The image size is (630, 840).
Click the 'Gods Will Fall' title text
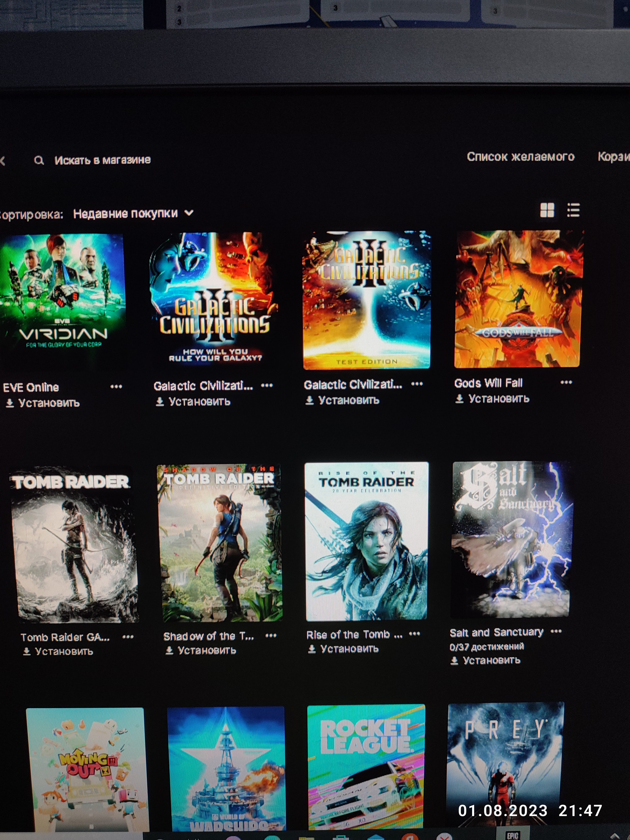point(488,383)
